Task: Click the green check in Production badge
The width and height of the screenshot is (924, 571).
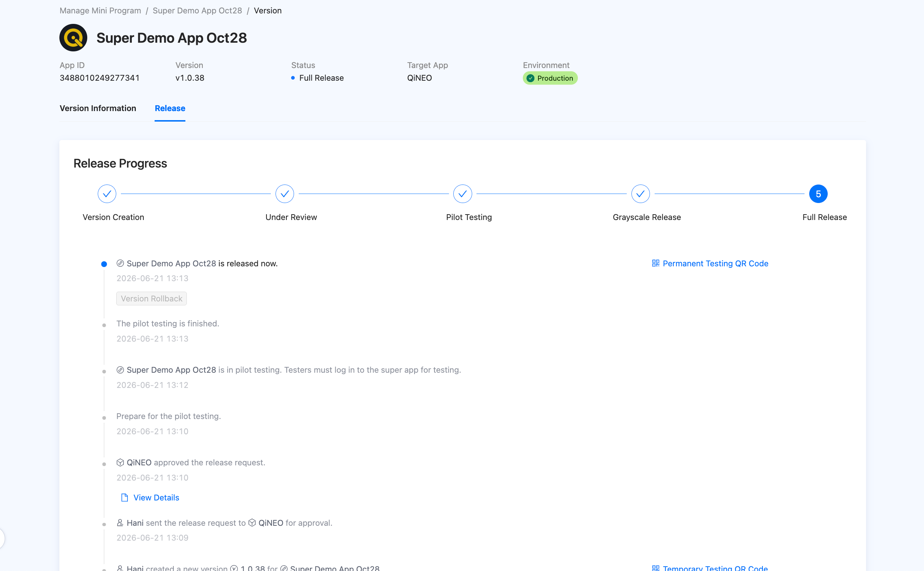Action: [530, 78]
